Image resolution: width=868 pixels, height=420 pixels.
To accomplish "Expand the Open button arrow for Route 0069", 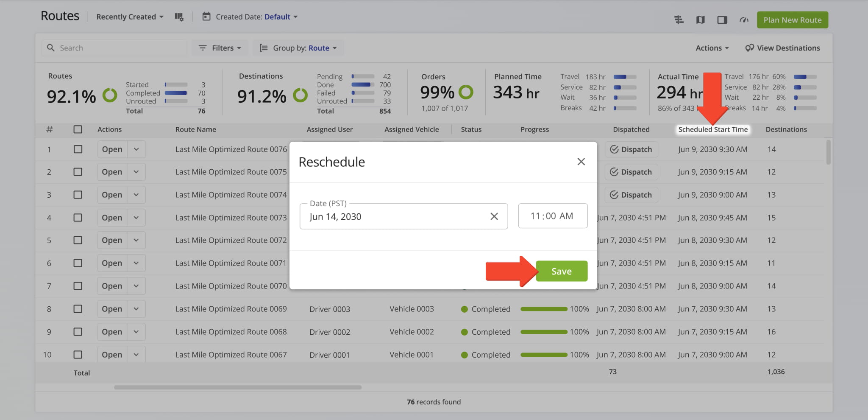I will pyautogui.click(x=136, y=309).
